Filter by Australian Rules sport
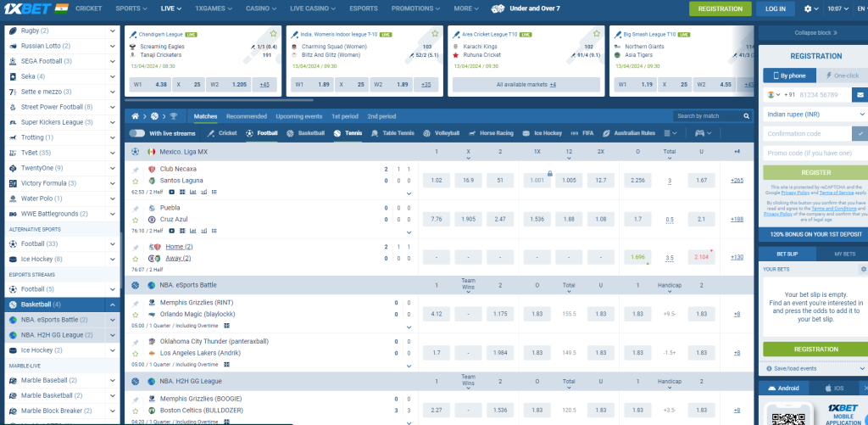Image resolution: width=868 pixels, height=425 pixels. (629, 133)
